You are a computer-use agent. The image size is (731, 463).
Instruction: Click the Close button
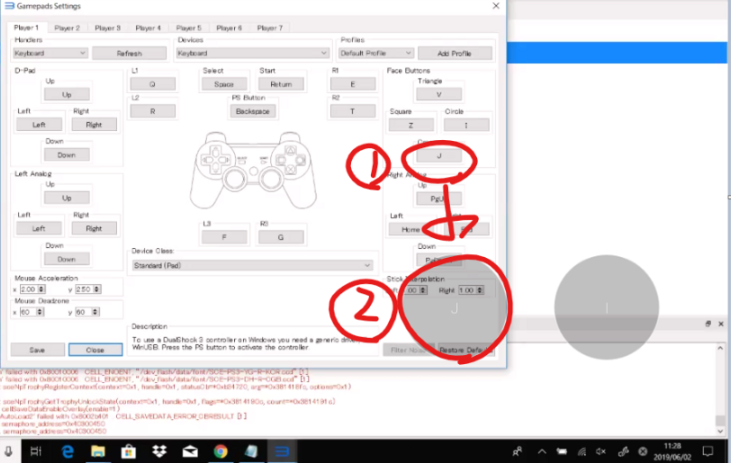pyautogui.click(x=96, y=350)
